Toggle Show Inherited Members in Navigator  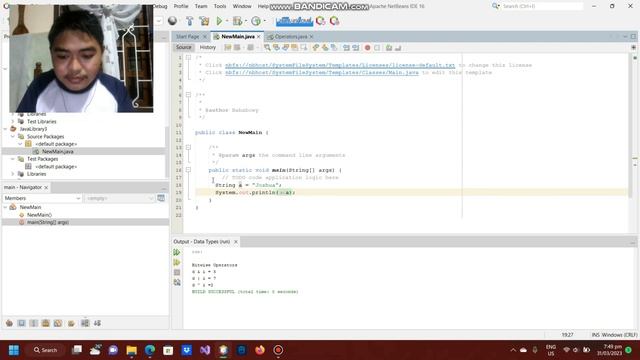pos(9,323)
